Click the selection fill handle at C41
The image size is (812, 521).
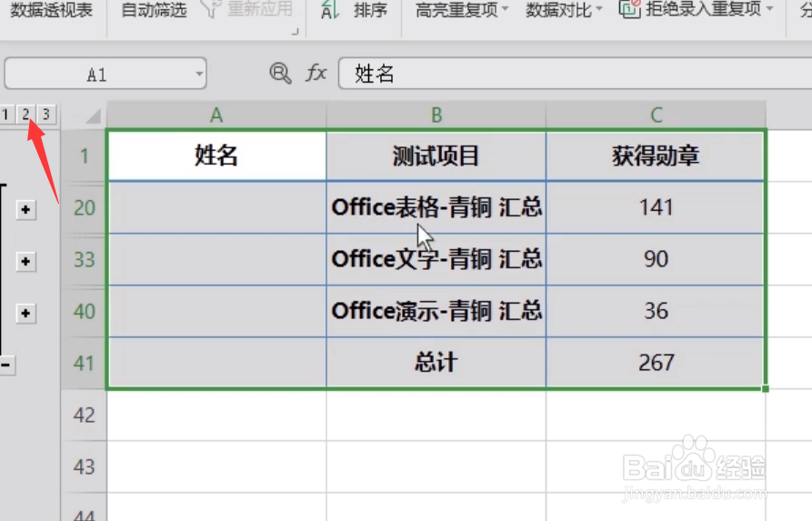(x=766, y=389)
